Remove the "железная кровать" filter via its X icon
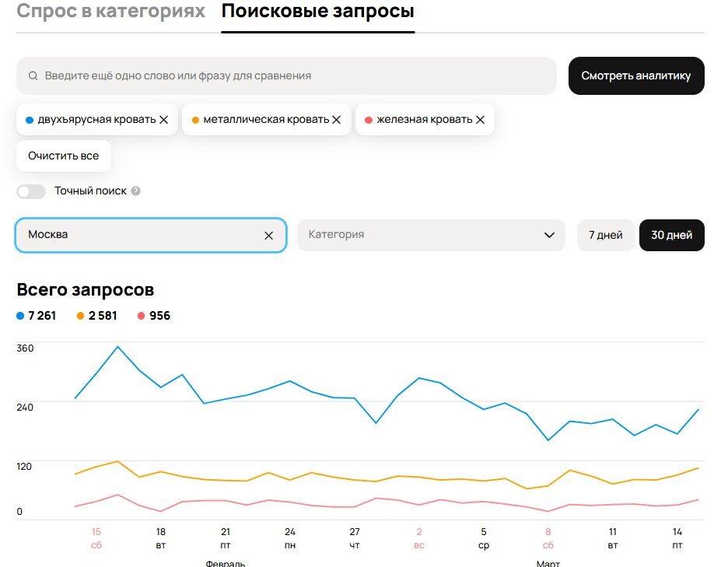 (x=481, y=119)
